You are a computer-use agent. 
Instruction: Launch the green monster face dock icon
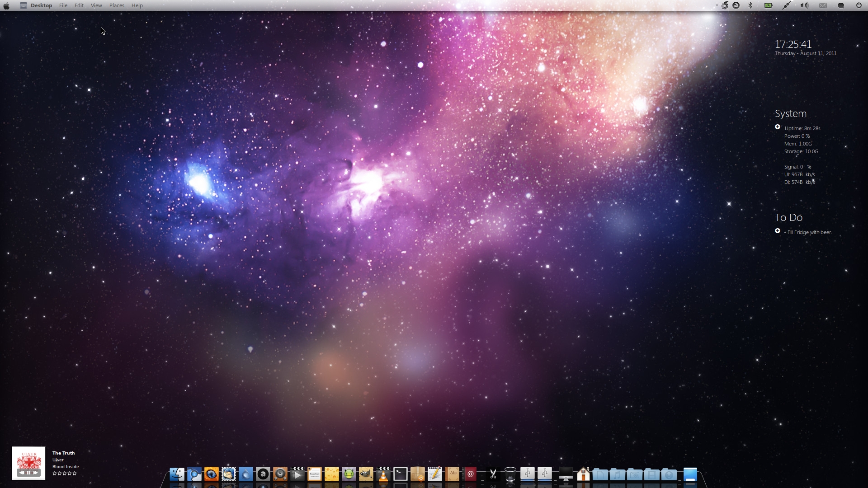(x=349, y=474)
